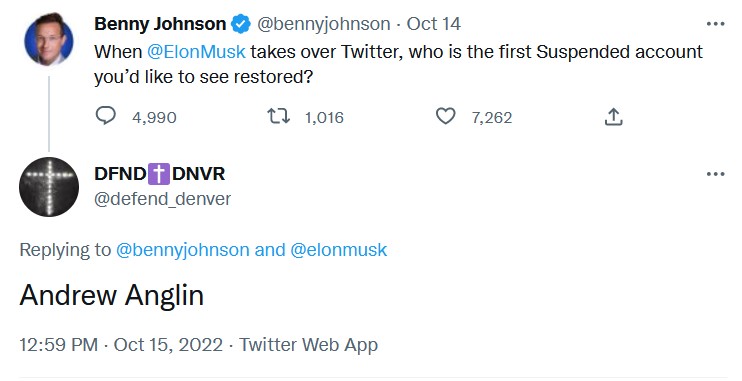Open Benny Johnson's profile picture
This screenshot has height=381, width=742.
(49, 41)
